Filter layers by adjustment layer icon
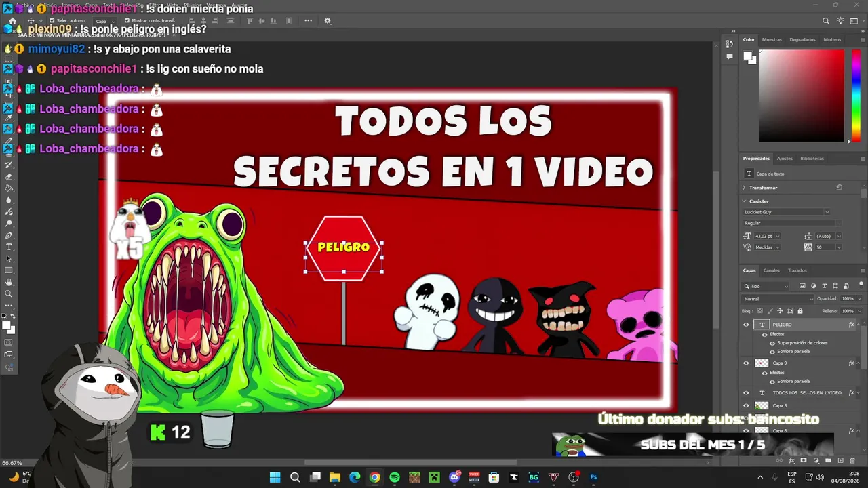868x488 pixels. pyautogui.click(x=813, y=286)
